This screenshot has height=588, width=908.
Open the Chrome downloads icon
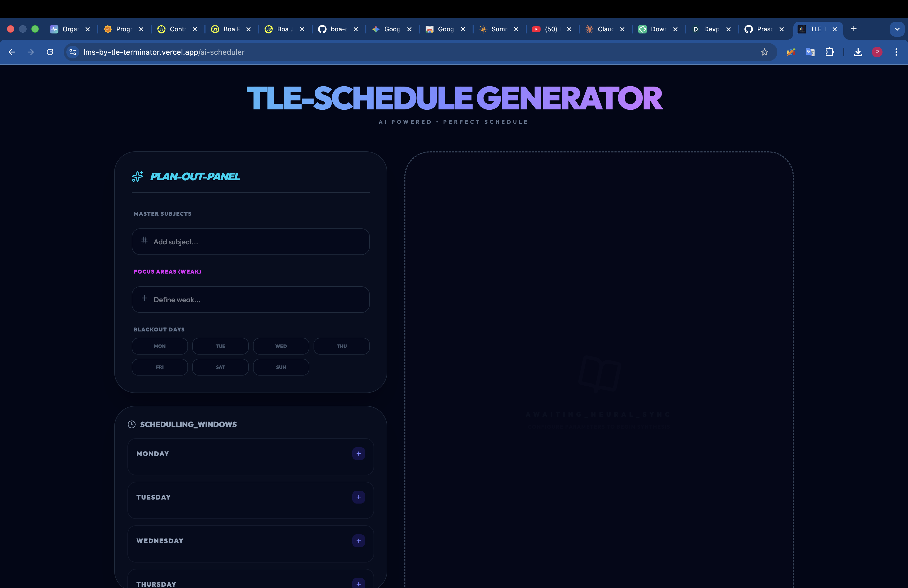click(x=858, y=52)
